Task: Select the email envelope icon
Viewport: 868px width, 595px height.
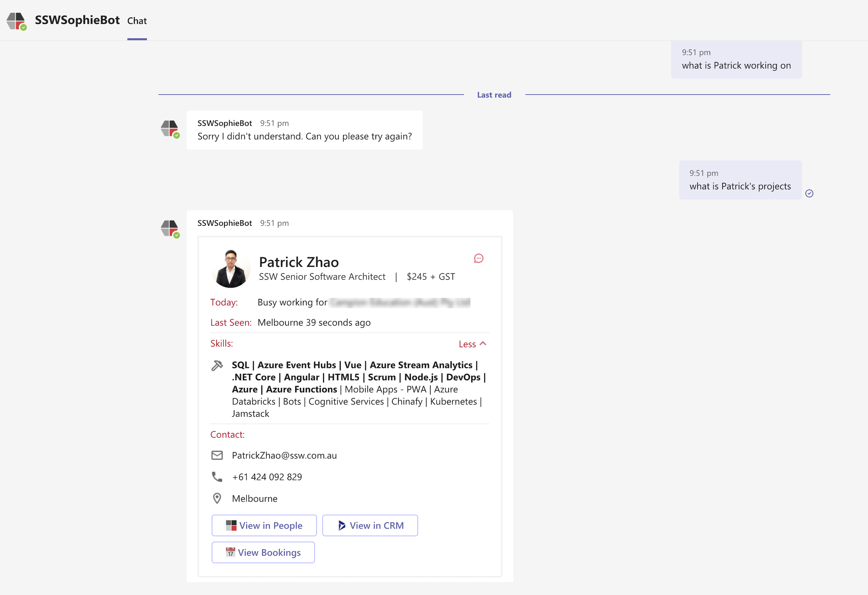Action: click(217, 455)
